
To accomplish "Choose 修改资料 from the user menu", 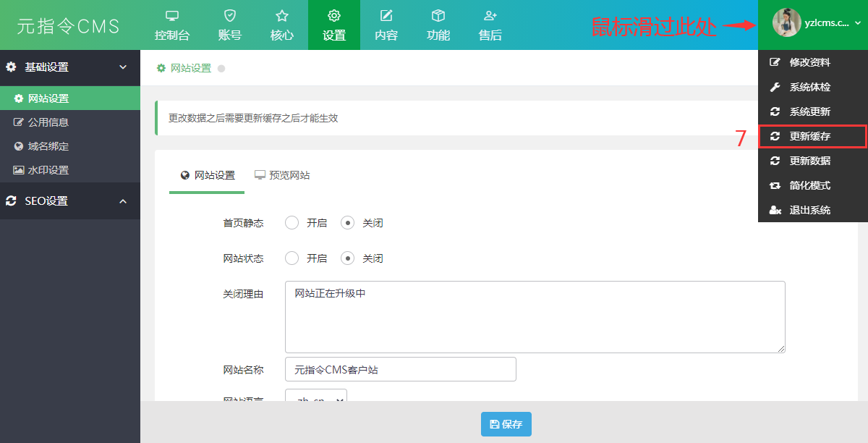I will 813,62.
